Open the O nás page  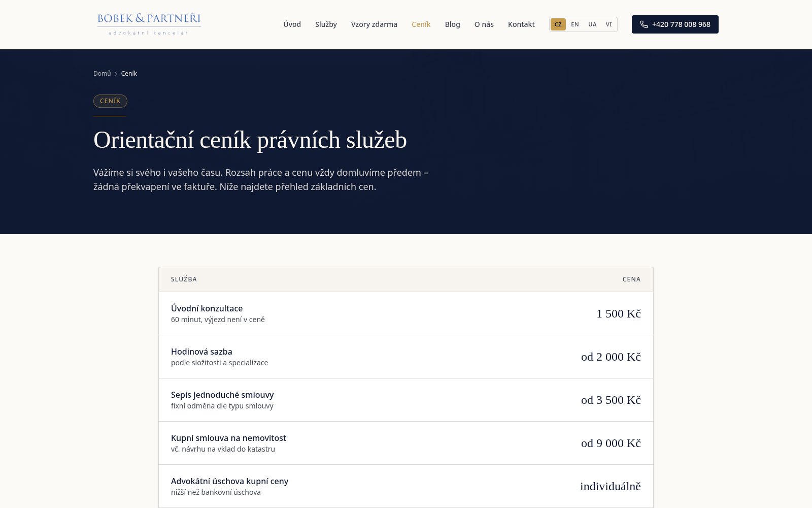(484, 24)
